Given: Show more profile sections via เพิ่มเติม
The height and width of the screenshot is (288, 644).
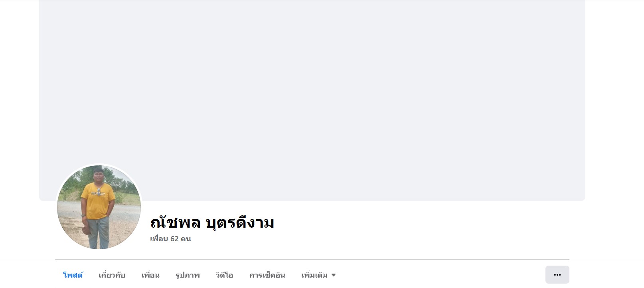Looking at the screenshot, I should (x=318, y=275).
